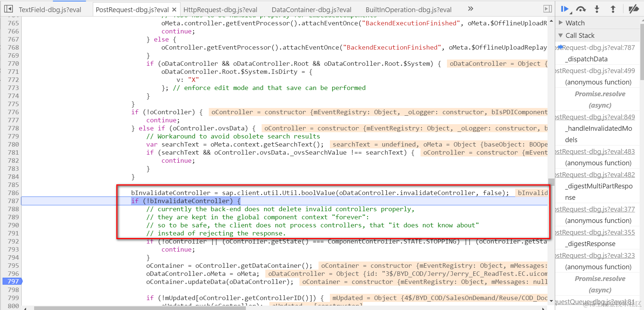Close the PostRequest-dbg.js?eval tab
This screenshot has width=644, height=310.
174,10
